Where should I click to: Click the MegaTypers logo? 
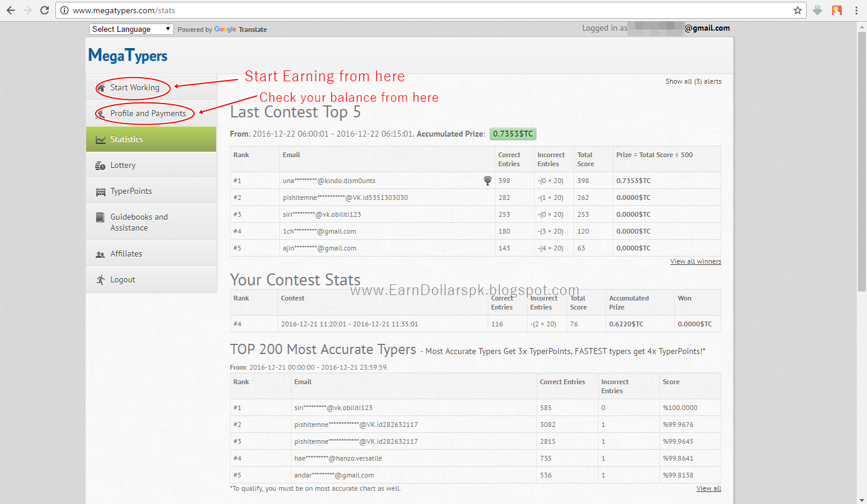click(x=128, y=56)
